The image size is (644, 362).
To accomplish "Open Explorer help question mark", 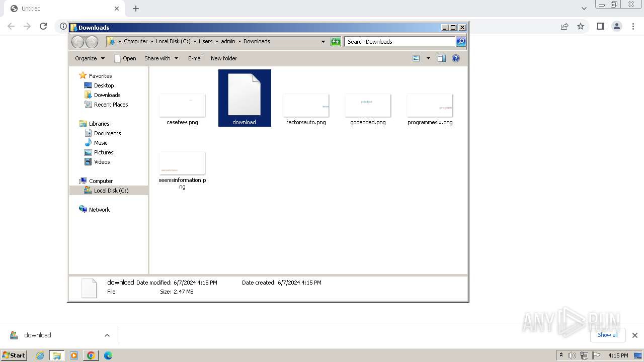I will 456,58.
